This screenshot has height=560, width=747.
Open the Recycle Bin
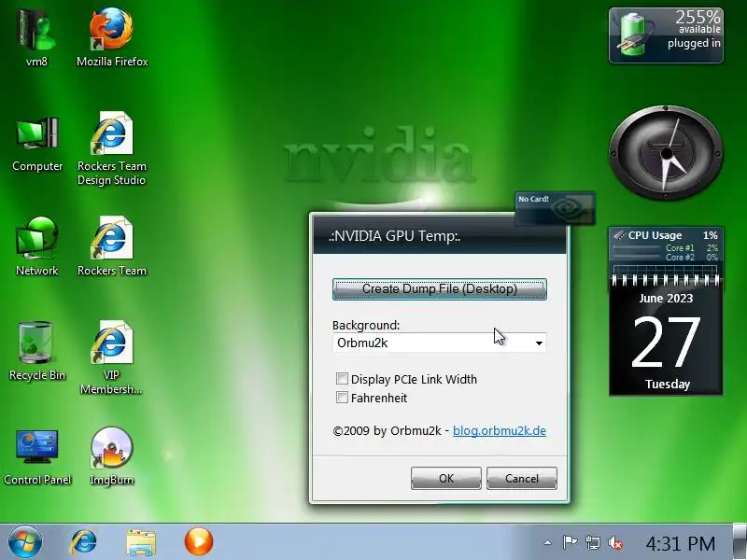[x=36, y=351]
